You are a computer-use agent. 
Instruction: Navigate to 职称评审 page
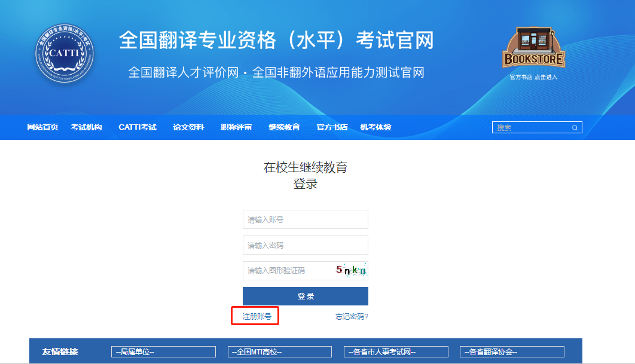coord(236,127)
